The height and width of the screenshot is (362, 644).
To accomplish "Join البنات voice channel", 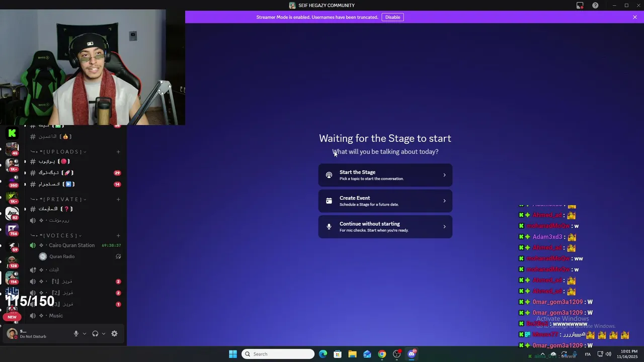I will tap(74, 269).
